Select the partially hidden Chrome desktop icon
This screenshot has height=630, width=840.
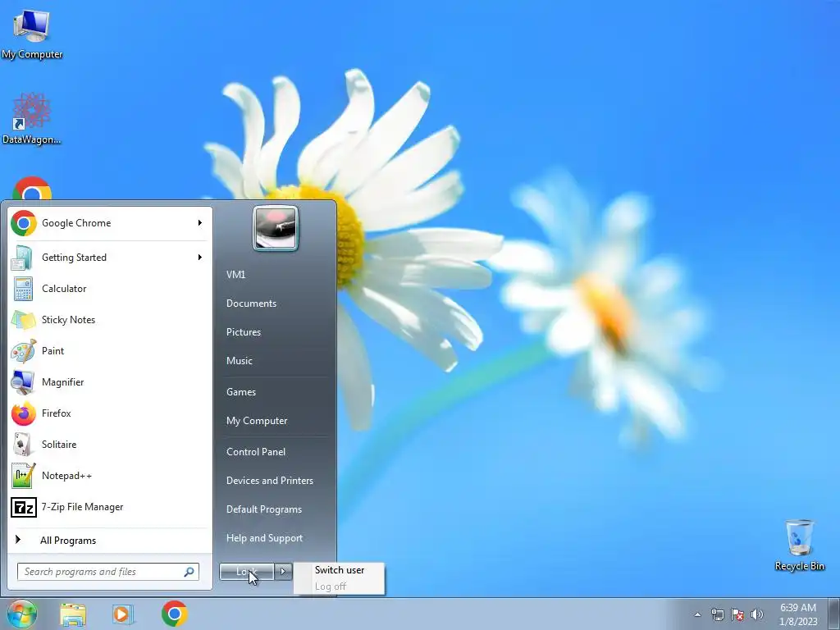pyautogui.click(x=32, y=188)
